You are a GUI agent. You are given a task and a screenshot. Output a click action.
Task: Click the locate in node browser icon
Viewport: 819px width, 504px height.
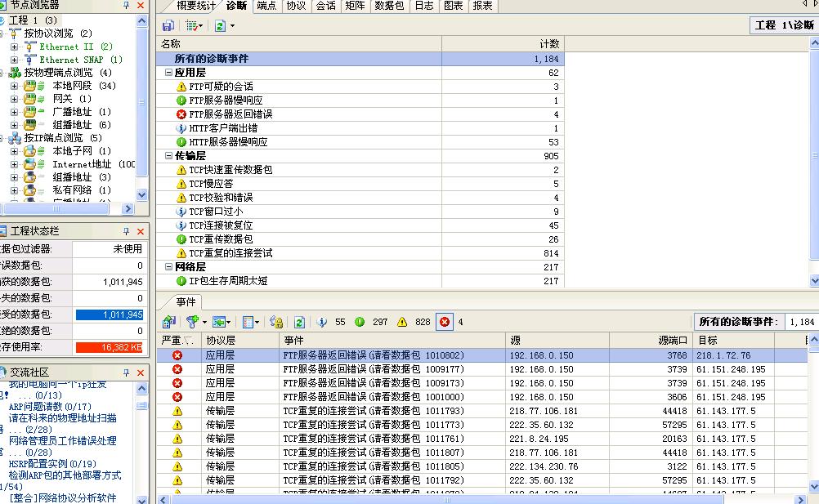pyautogui.click(x=218, y=322)
